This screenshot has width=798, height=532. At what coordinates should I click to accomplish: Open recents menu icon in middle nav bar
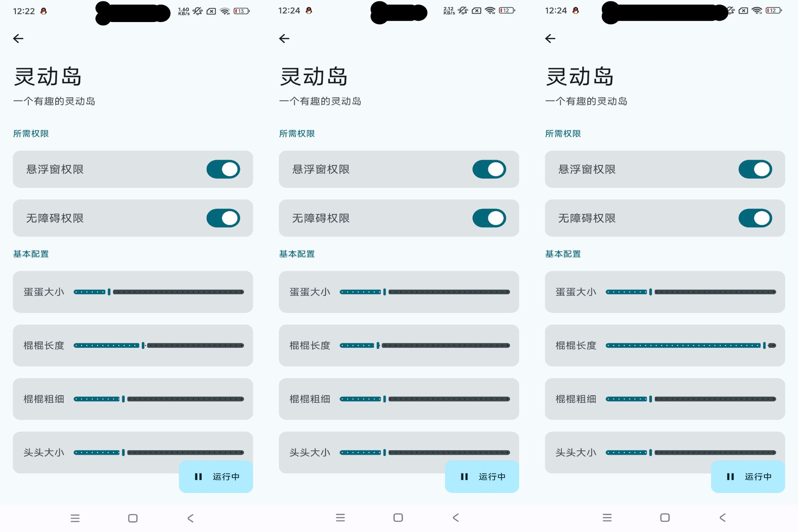pos(340,517)
